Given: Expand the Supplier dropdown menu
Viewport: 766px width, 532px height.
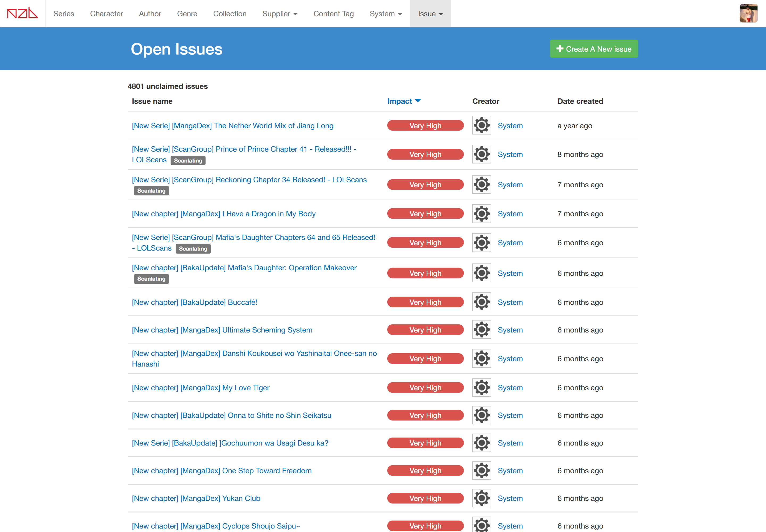Looking at the screenshot, I should coord(279,14).
